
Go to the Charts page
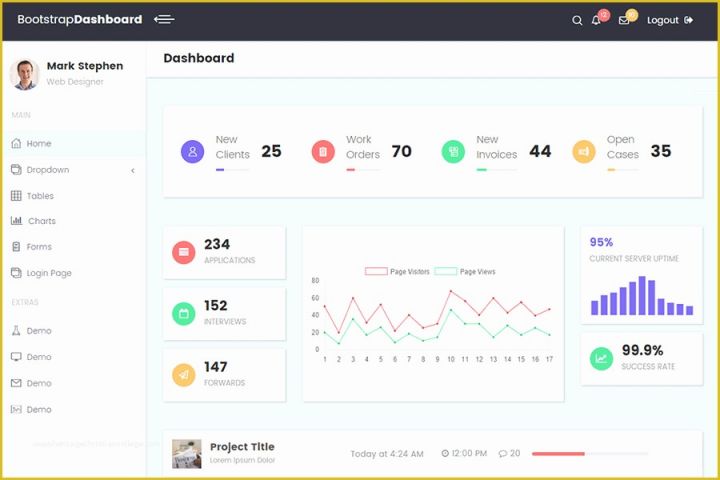pyautogui.click(x=41, y=221)
